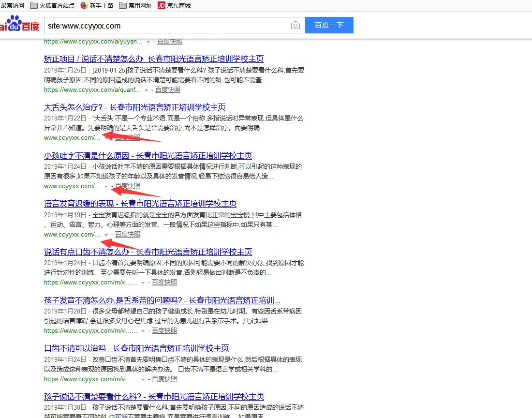This screenshot has width=532, height=418.
Task: Open the 最常访问 bookmarks item
Action: point(12,6)
